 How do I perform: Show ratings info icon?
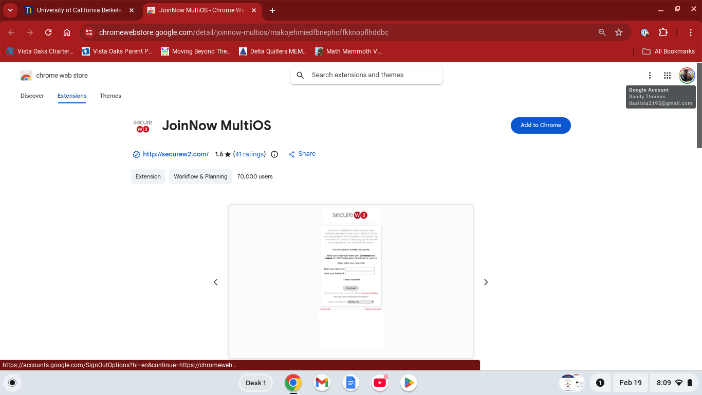pos(274,154)
